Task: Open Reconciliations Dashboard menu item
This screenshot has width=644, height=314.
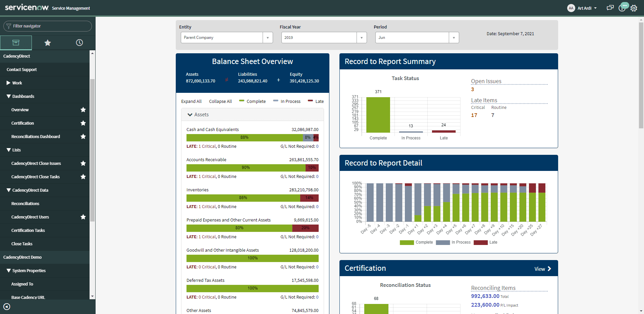Action: click(x=36, y=136)
